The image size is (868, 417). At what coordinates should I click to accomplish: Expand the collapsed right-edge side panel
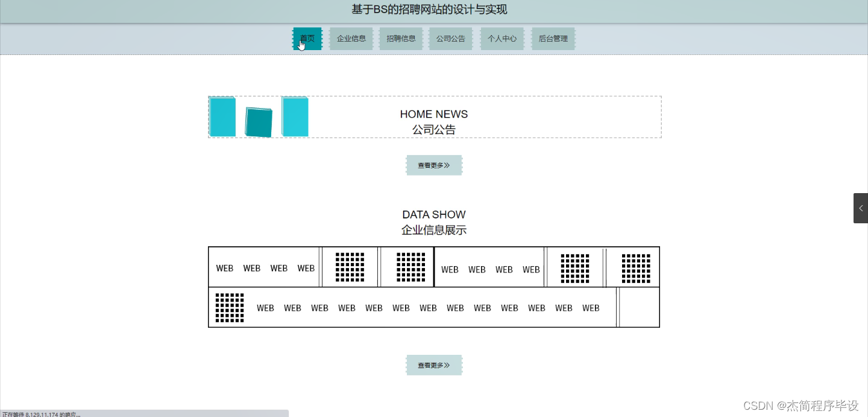(861, 208)
